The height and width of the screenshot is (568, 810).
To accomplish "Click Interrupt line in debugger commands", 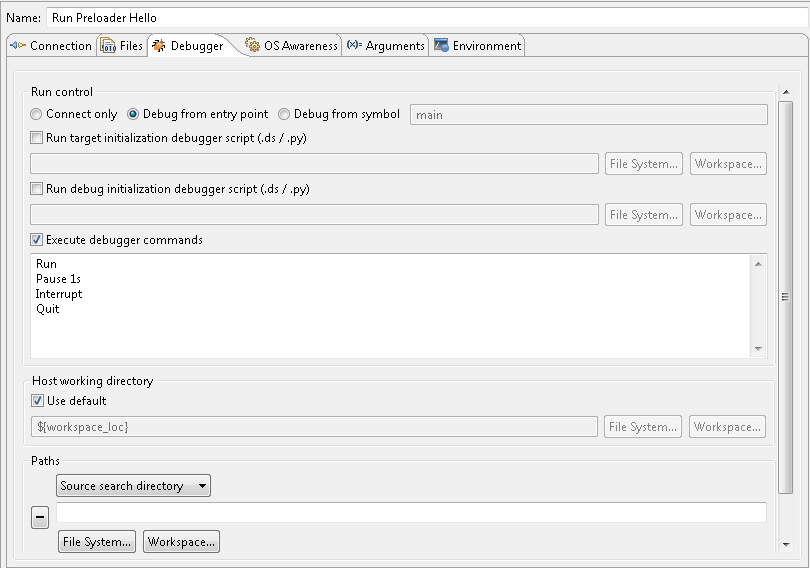I will coord(59,294).
